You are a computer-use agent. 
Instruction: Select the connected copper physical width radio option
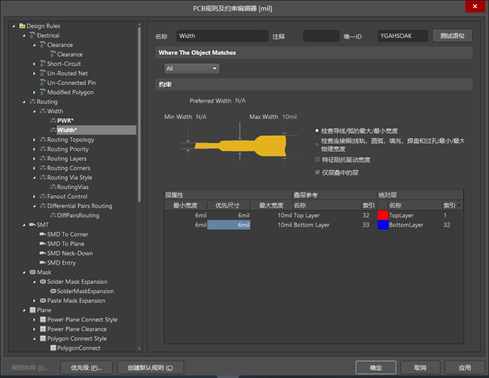(317, 145)
